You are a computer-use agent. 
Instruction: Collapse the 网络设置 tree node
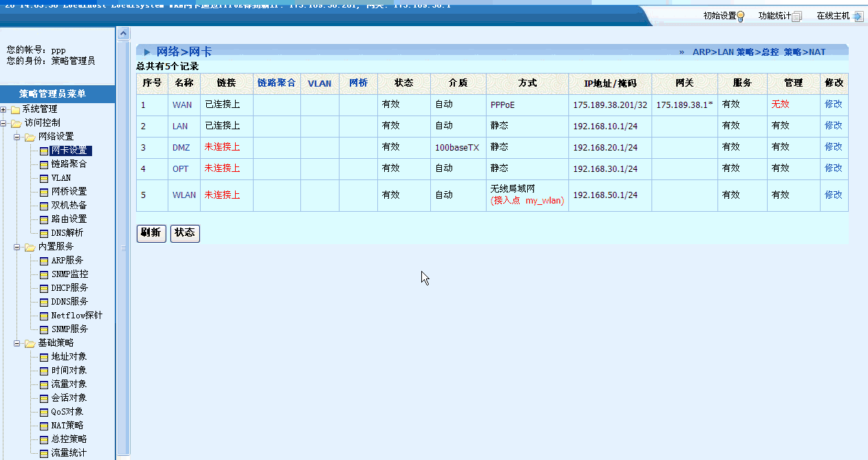point(16,137)
